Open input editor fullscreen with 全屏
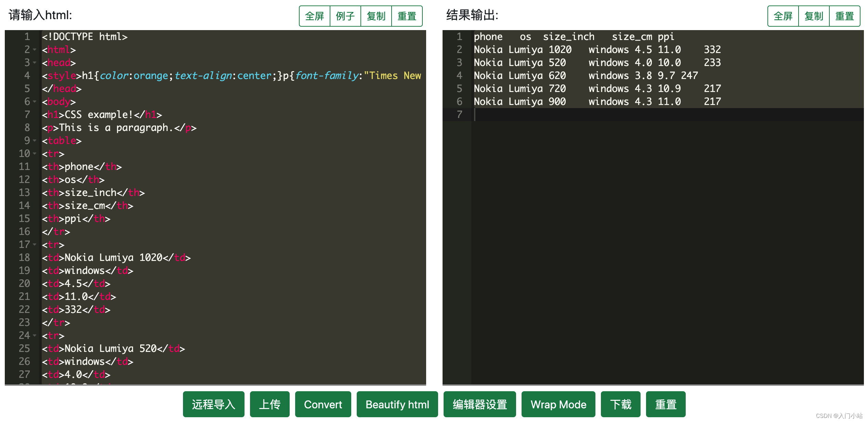The image size is (868, 422). 314,16
